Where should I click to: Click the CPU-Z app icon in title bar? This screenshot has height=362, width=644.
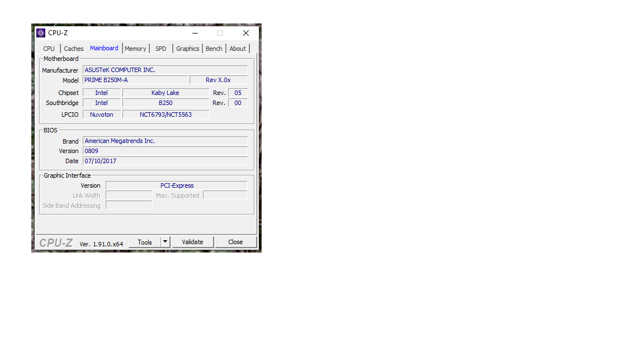[41, 33]
